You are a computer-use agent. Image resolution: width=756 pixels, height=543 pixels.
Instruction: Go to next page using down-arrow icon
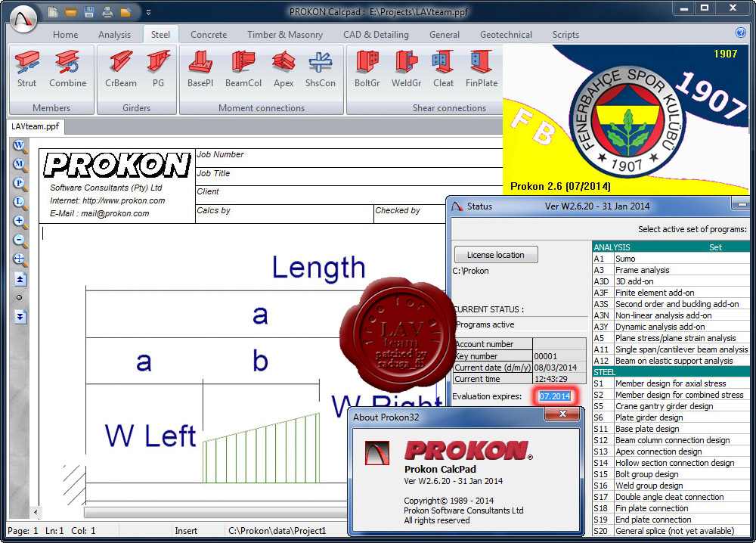[20, 317]
